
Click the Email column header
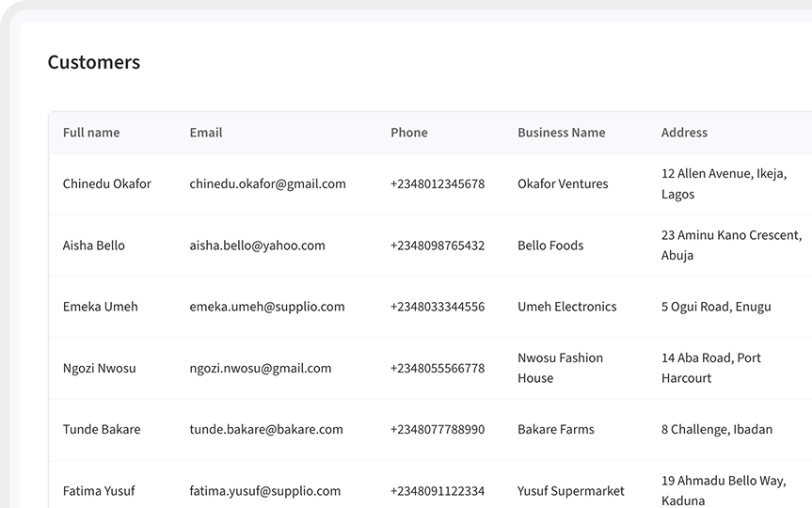206,133
